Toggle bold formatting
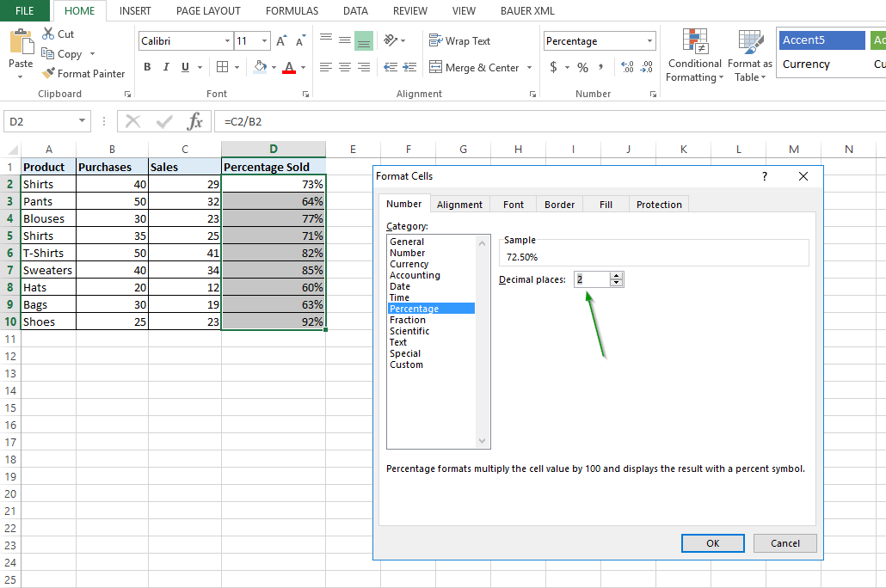886x588 pixels. pyautogui.click(x=146, y=66)
